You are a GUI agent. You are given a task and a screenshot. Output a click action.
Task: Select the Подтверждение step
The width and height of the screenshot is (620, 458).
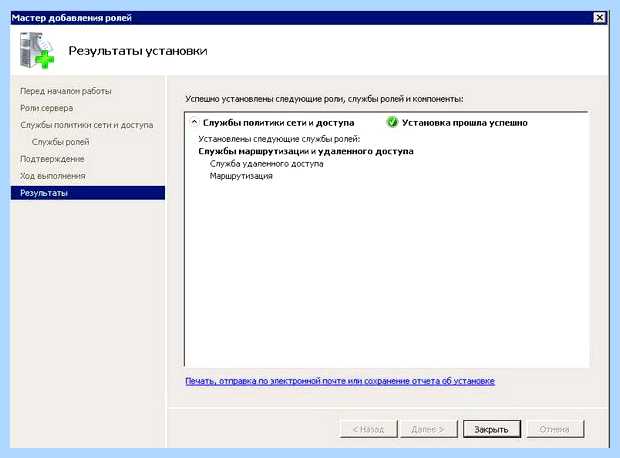52,159
